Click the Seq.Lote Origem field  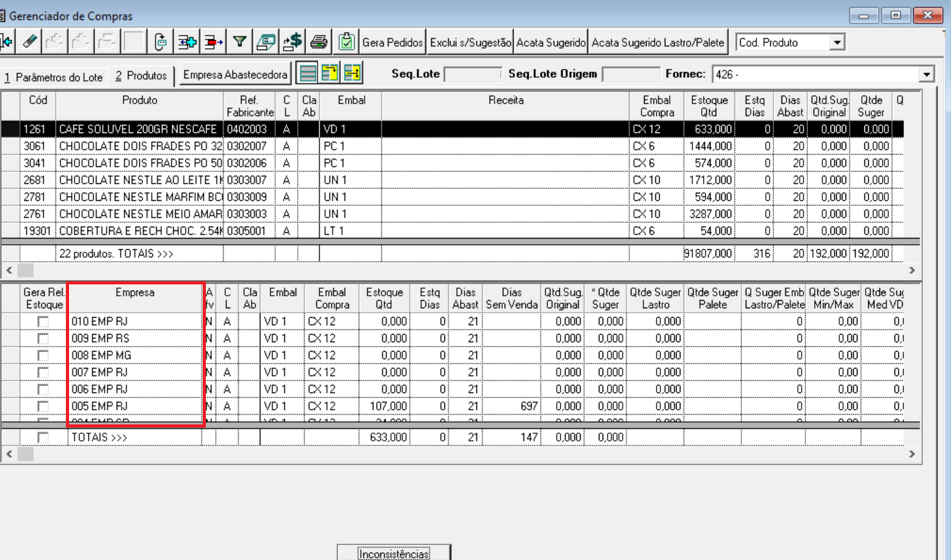(x=631, y=74)
